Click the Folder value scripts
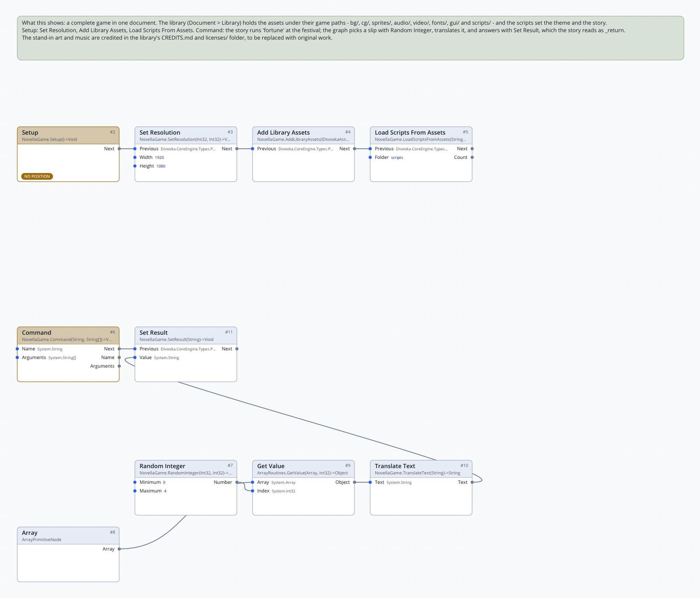Screen dimensions: 700x598 (x=397, y=158)
